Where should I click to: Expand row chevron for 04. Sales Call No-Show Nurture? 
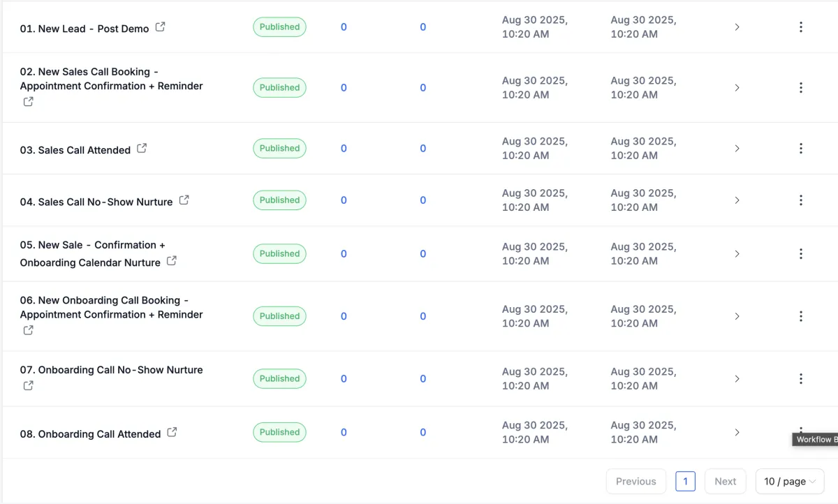coord(737,200)
